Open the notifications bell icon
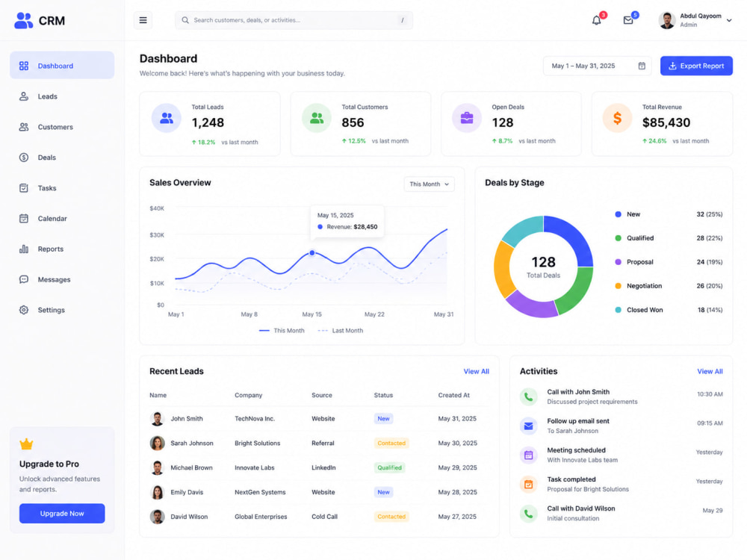The height and width of the screenshot is (560, 747). click(596, 20)
